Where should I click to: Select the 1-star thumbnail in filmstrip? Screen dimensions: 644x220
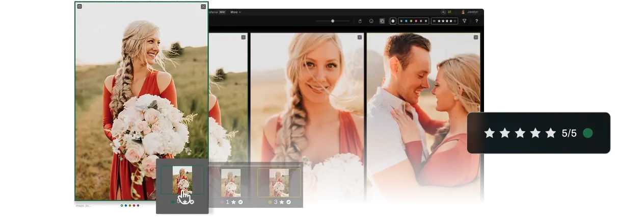point(231,182)
